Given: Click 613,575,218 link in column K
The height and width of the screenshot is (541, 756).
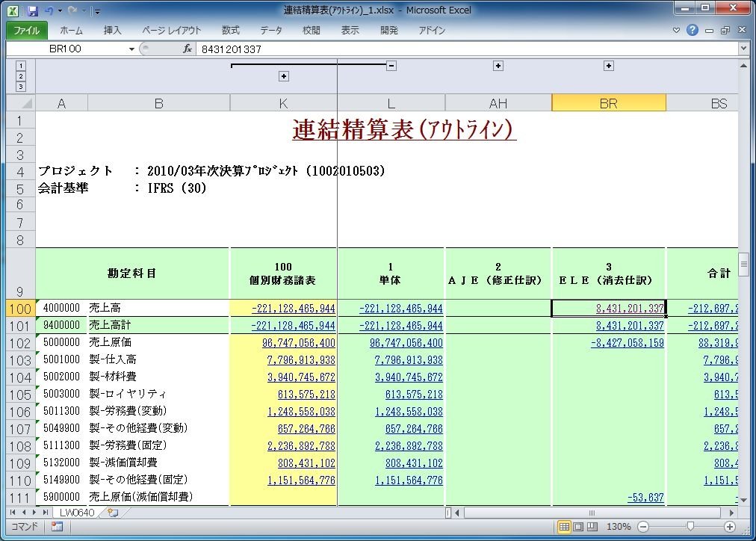Looking at the screenshot, I should pyautogui.click(x=306, y=395).
